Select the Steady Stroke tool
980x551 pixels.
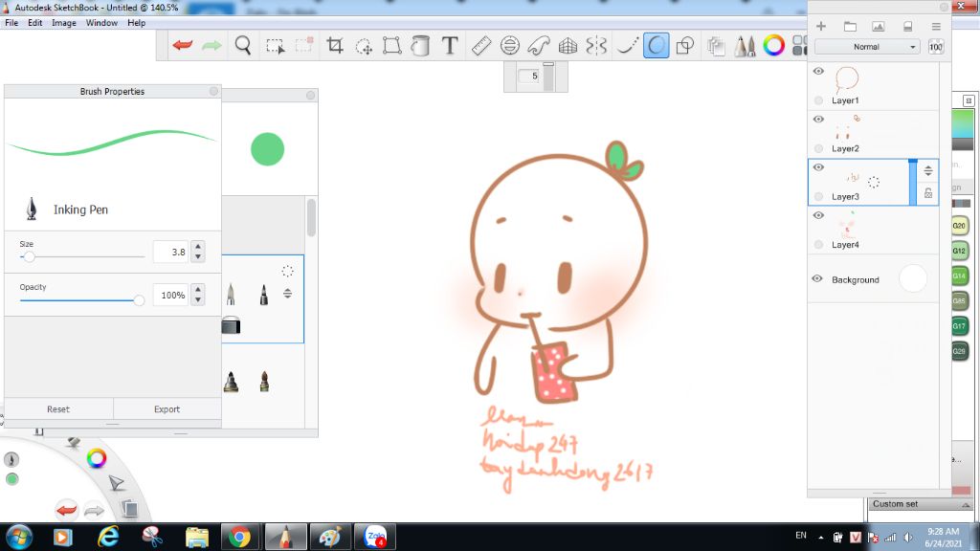tap(626, 45)
